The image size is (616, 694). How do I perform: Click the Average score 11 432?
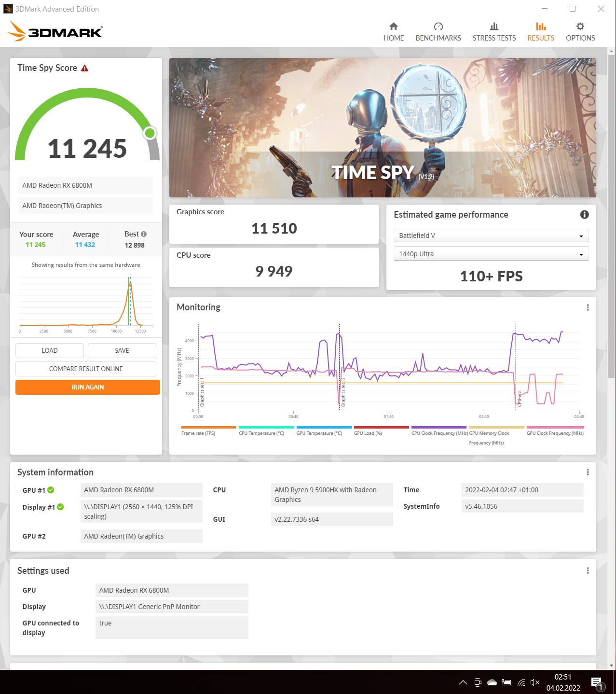[85, 245]
